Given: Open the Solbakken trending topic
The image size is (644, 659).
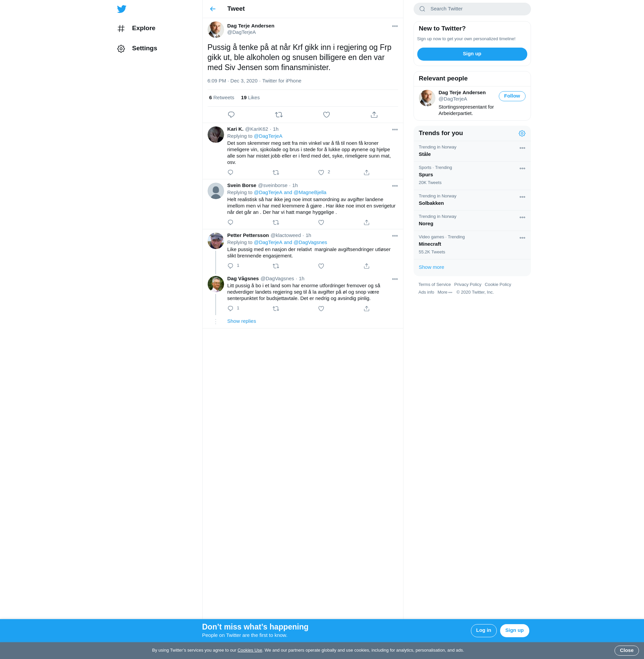Looking at the screenshot, I should click(472, 200).
